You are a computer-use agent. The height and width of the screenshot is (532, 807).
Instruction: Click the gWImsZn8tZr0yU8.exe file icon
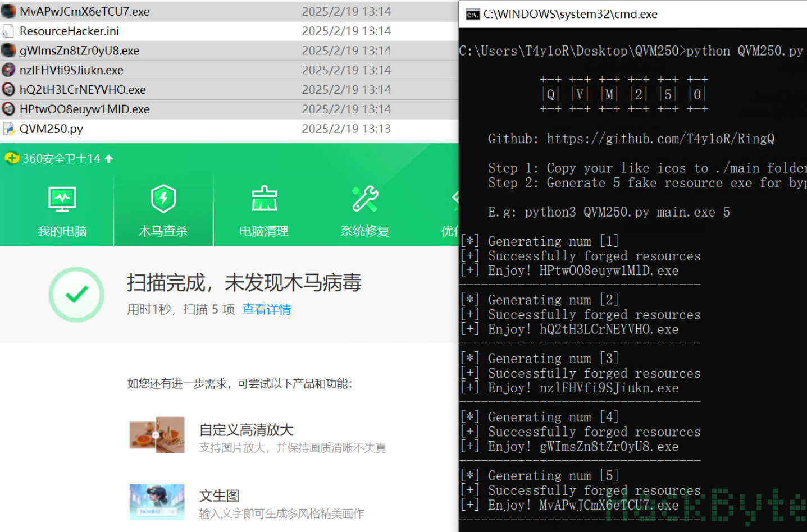tap(8, 51)
